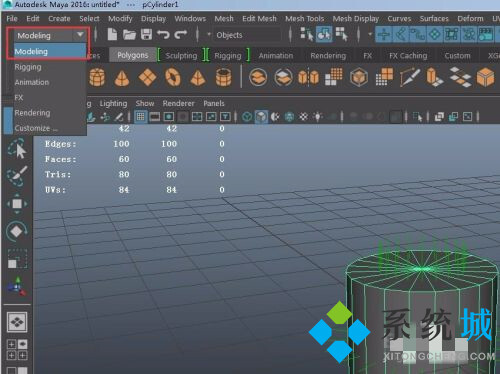Collapse the Modeling menu set dropdown arrow
The width and height of the screenshot is (500, 374).
click(x=80, y=35)
